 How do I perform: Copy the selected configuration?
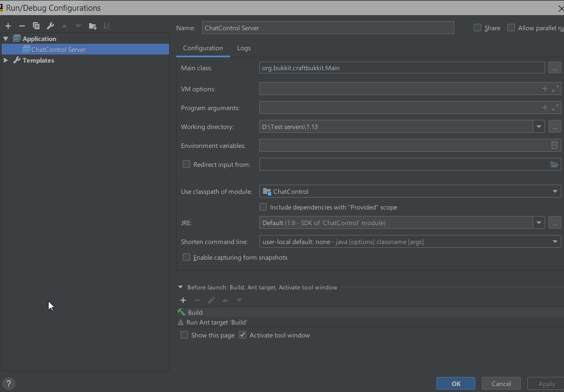point(36,26)
